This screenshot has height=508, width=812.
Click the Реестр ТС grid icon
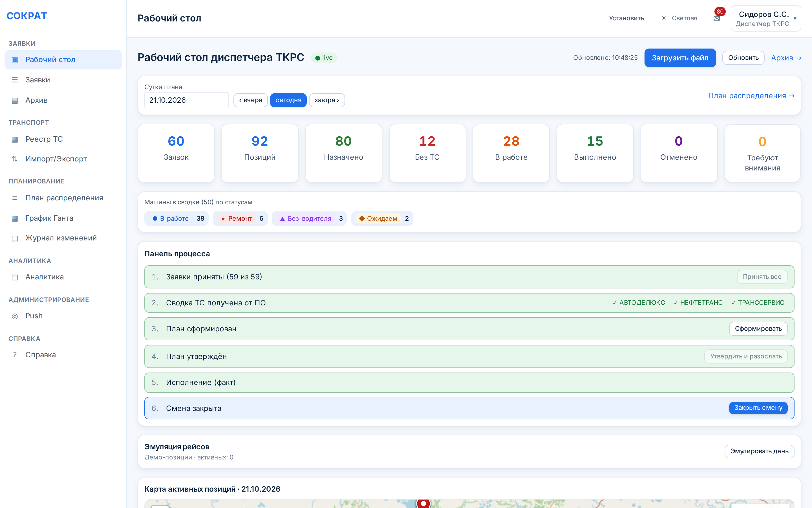tap(15, 139)
